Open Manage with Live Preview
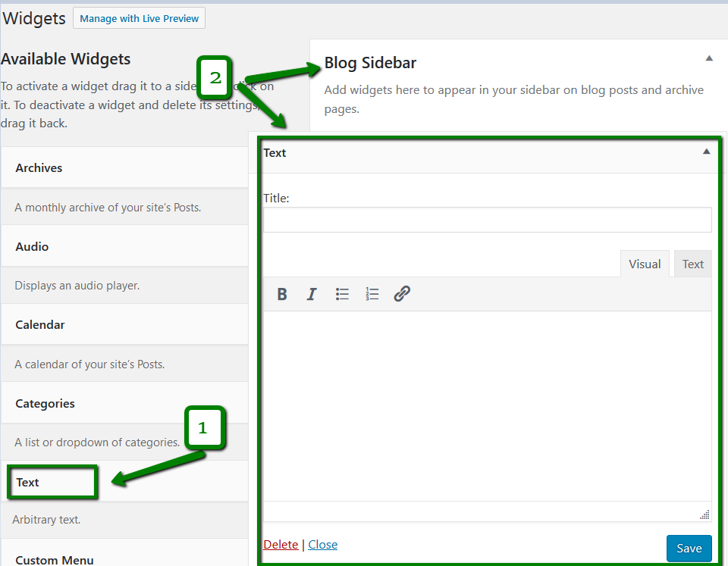 [139, 17]
